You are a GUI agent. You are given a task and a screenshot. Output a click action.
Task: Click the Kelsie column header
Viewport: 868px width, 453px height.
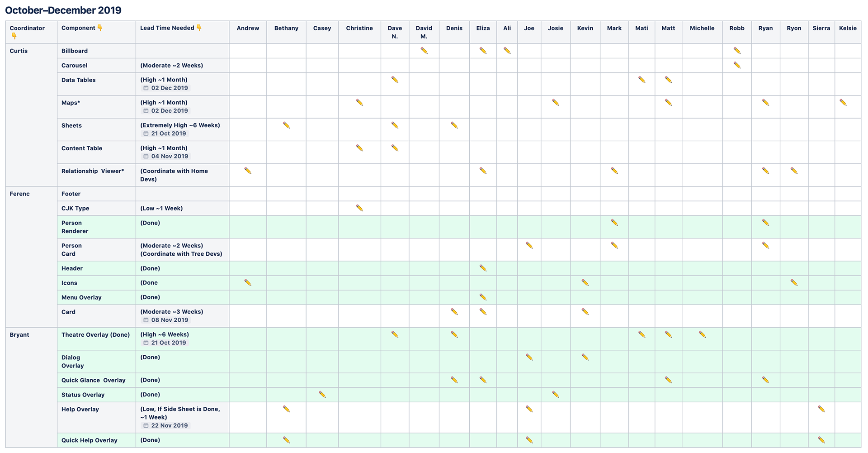pos(848,32)
